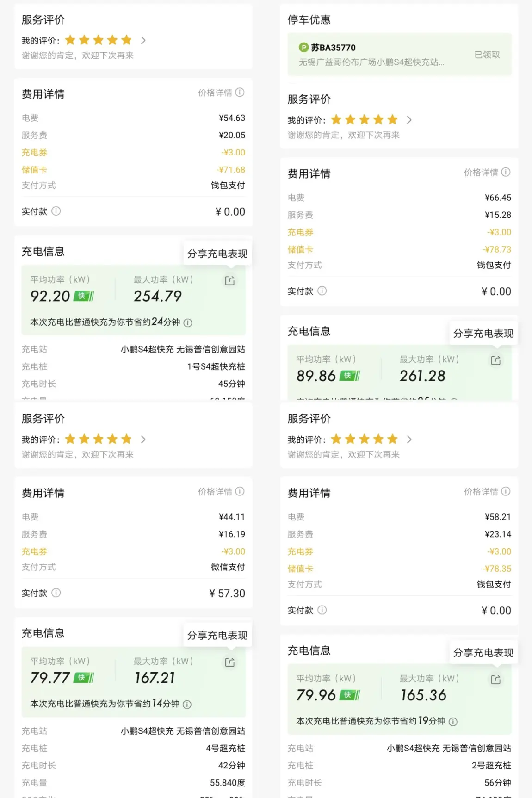The height and width of the screenshot is (798, 532).
Task: Open the rating chevron above the ¥44.11 fee details
Action: point(143,439)
